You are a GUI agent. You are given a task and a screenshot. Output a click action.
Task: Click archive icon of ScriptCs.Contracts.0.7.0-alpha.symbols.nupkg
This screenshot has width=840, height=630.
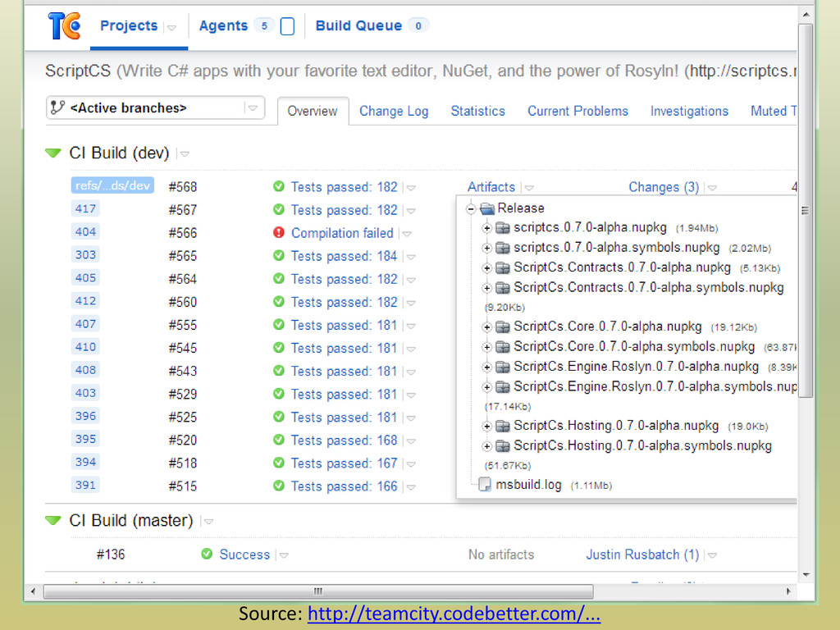pyautogui.click(x=503, y=288)
